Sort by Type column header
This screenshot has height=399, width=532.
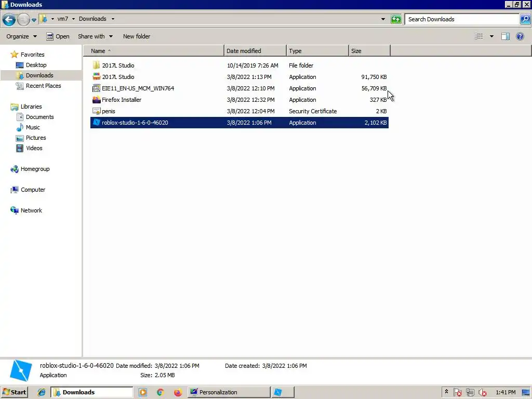pyautogui.click(x=317, y=51)
